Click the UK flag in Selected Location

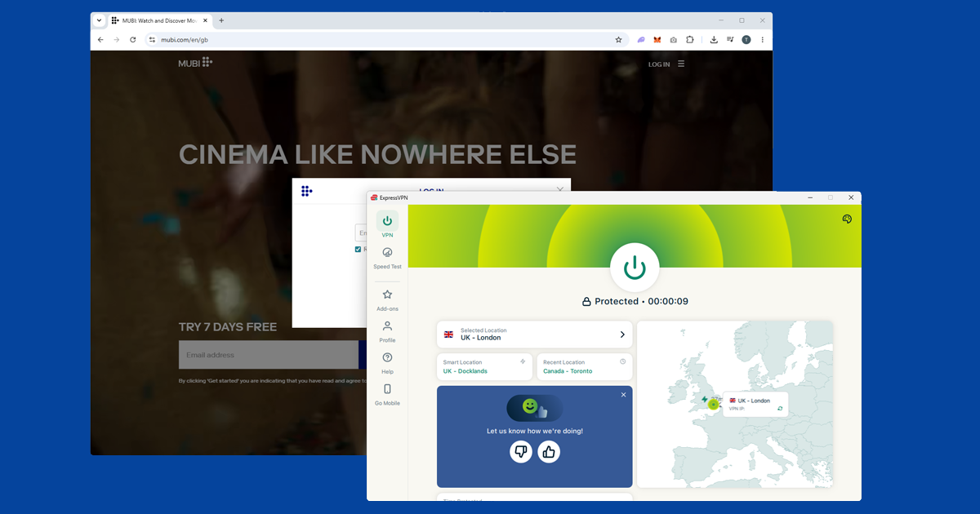448,335
